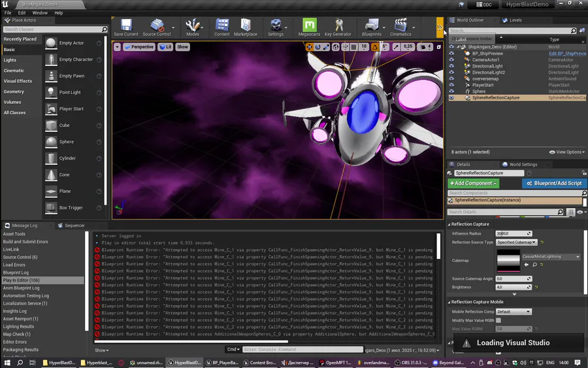This screenshot has height=368, width=588.
Task: Open the Cmd console type dropdown
Action: point(233,349)
